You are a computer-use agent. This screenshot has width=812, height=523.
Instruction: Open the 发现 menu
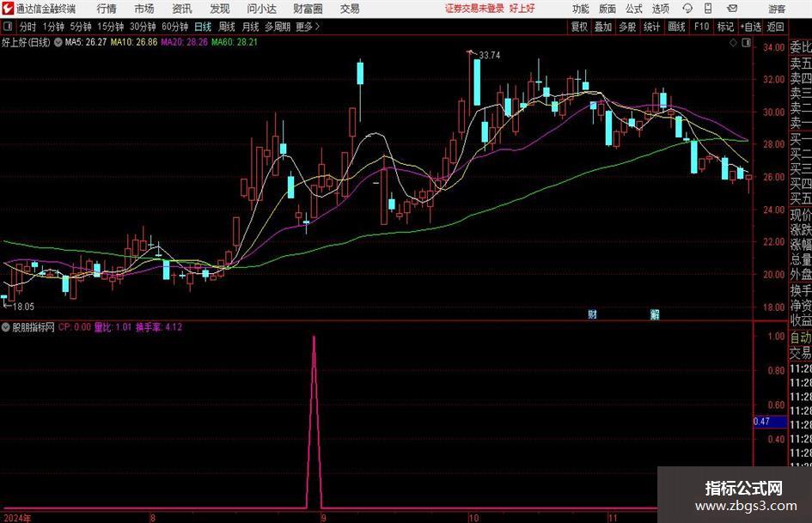(220, 9)
